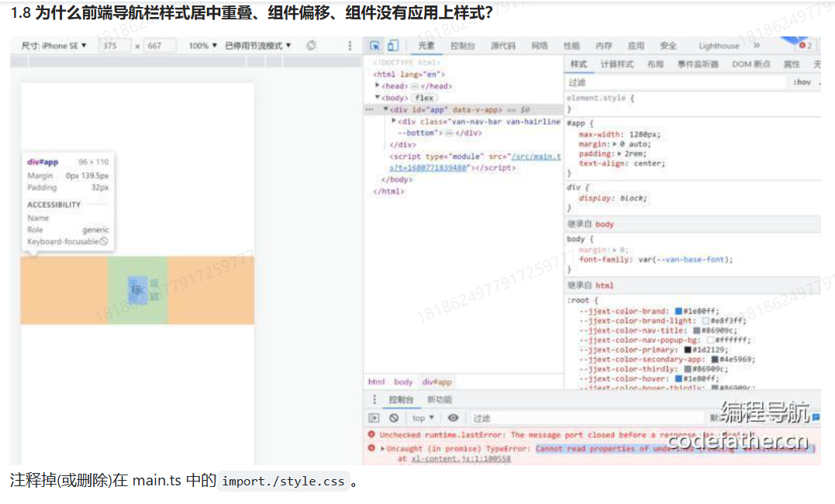
Task: Open the device toolbar three-dot menu
Action: (x=350, y=46)
